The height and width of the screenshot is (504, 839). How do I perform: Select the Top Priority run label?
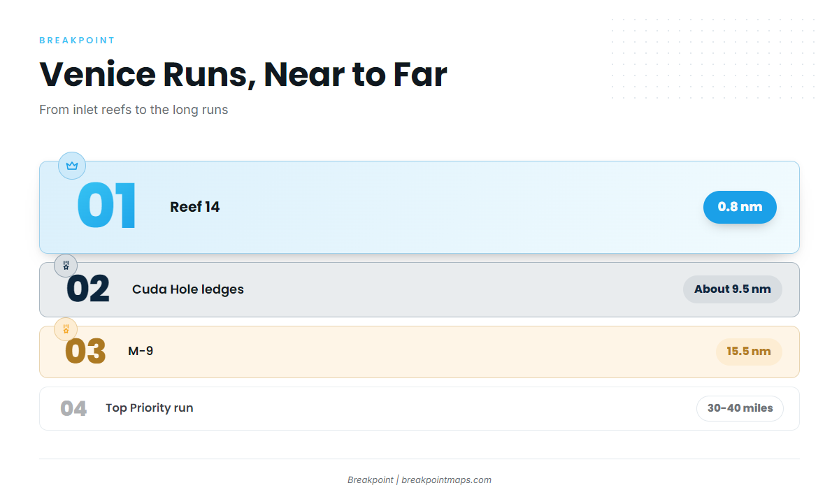(x=150, y=408)
